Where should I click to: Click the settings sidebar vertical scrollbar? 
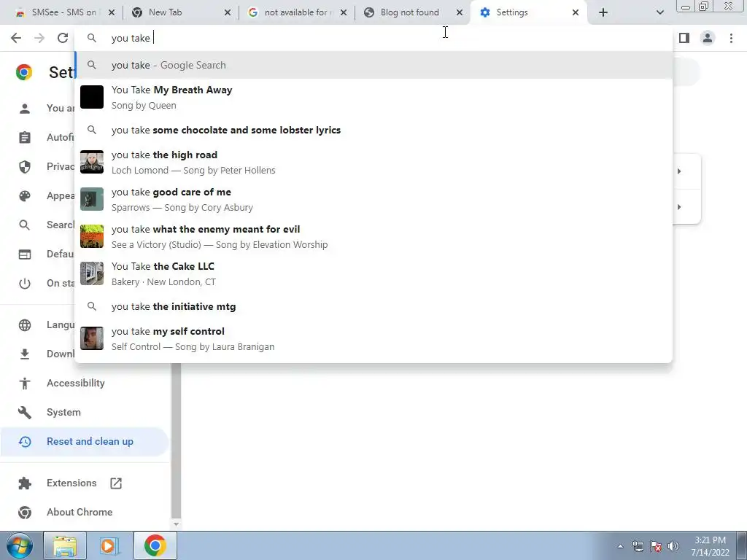176,440
